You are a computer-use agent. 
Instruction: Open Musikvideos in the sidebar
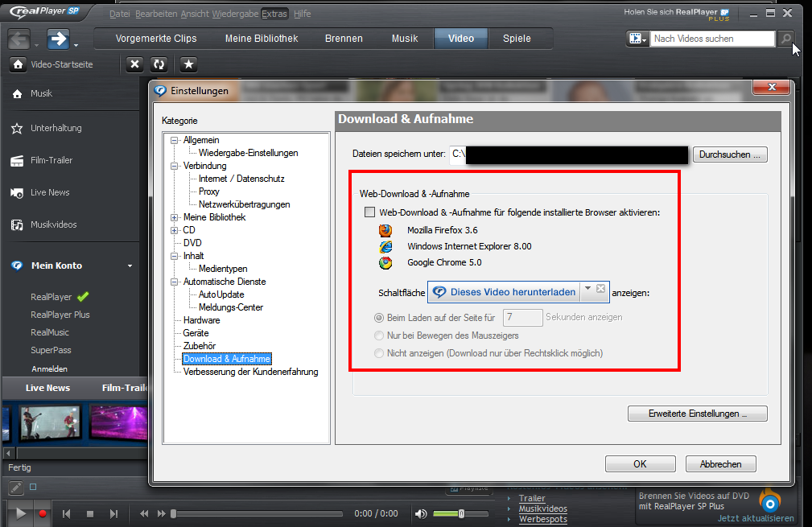click(53, 224)
